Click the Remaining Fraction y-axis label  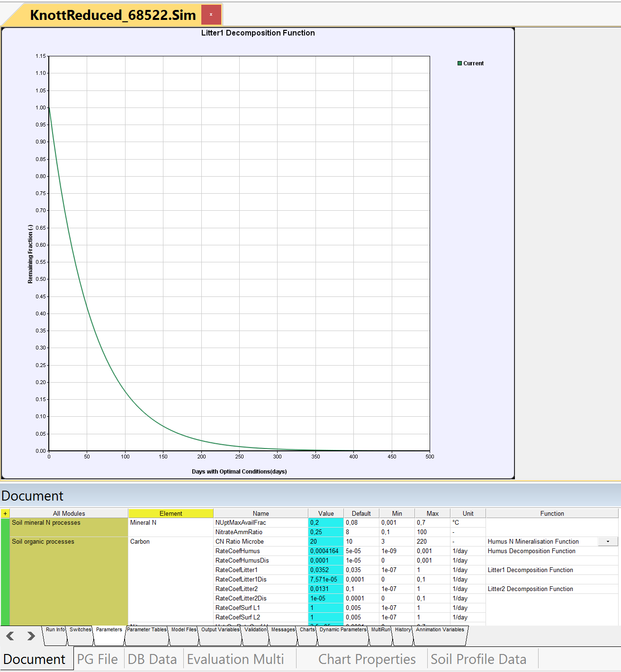click(30, 254)
